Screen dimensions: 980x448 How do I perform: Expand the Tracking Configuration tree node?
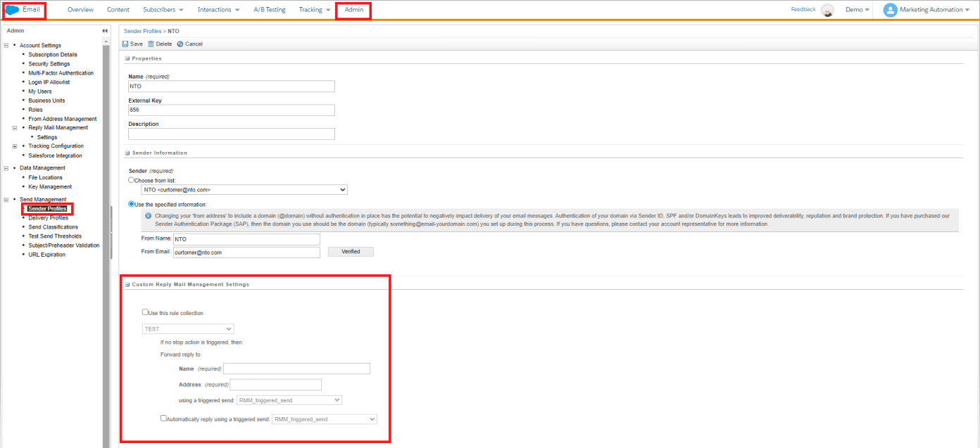coord(15,146)
